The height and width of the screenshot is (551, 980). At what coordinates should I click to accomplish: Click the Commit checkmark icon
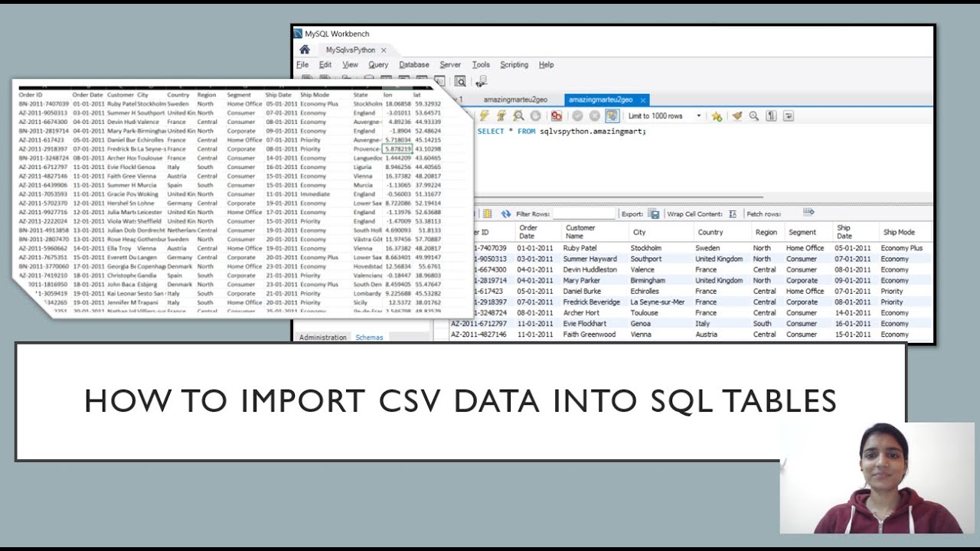[577, 116]
